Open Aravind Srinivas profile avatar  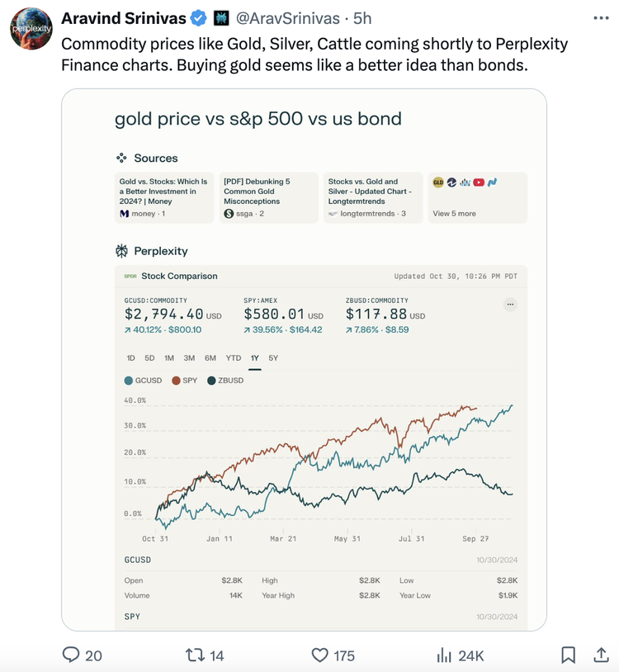31,29
